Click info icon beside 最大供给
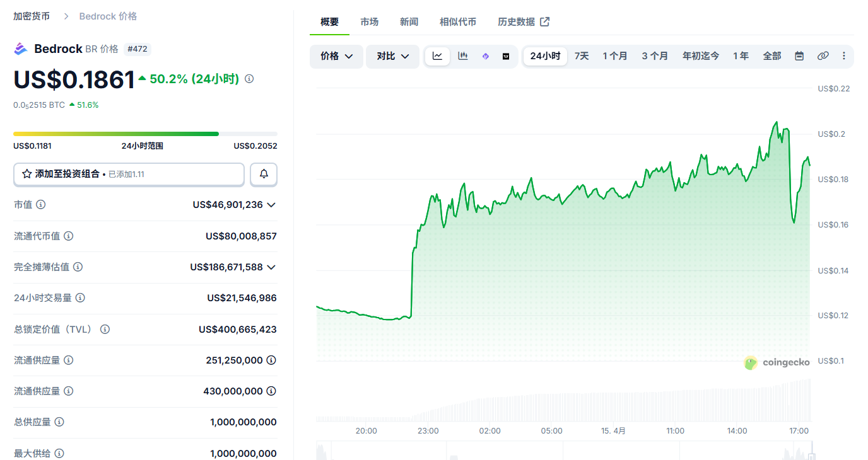 coord(59,453)
